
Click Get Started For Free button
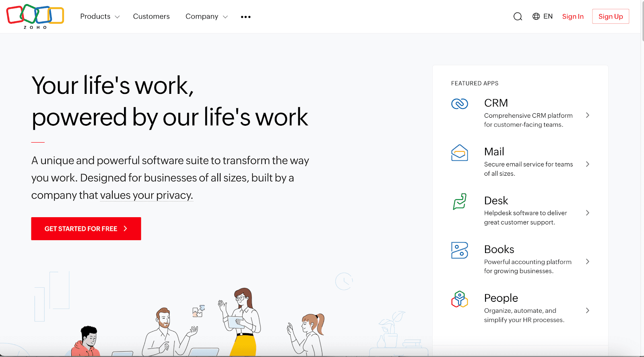[86, 228]
